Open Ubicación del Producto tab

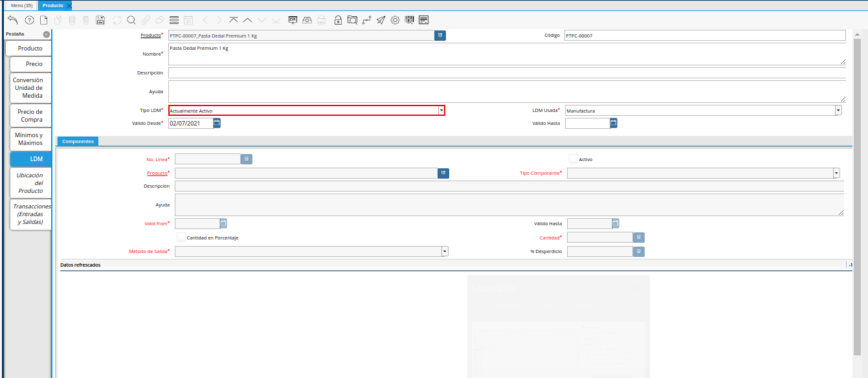point(30,183)
